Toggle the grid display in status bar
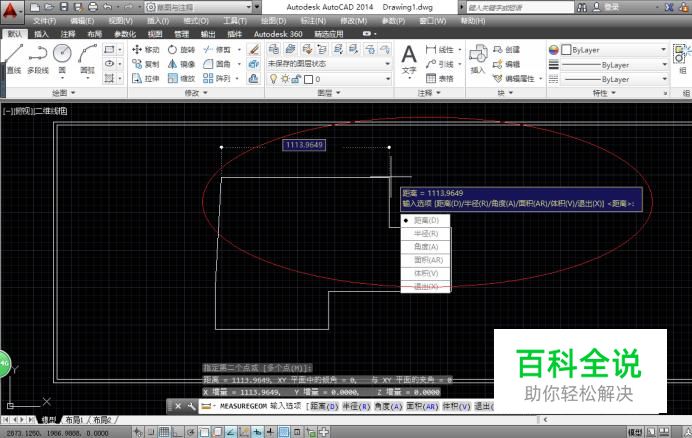 coord(164,432)
